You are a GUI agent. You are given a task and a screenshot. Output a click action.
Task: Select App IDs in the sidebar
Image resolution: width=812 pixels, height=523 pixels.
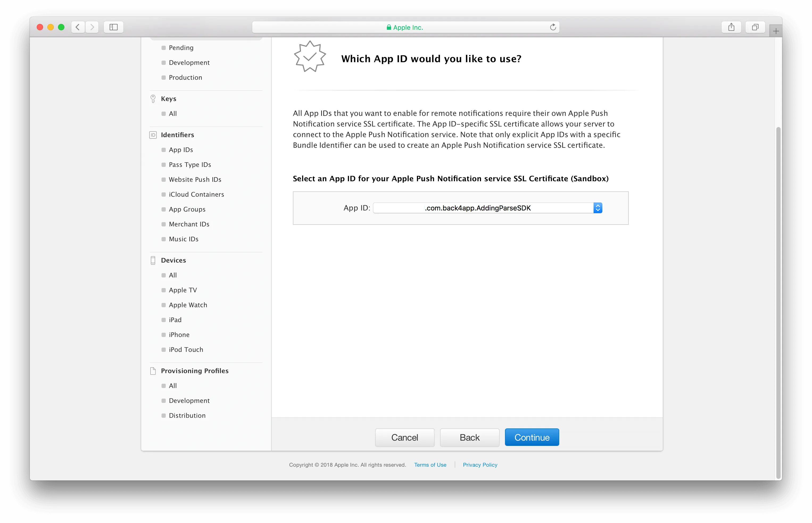pos(181,150)
